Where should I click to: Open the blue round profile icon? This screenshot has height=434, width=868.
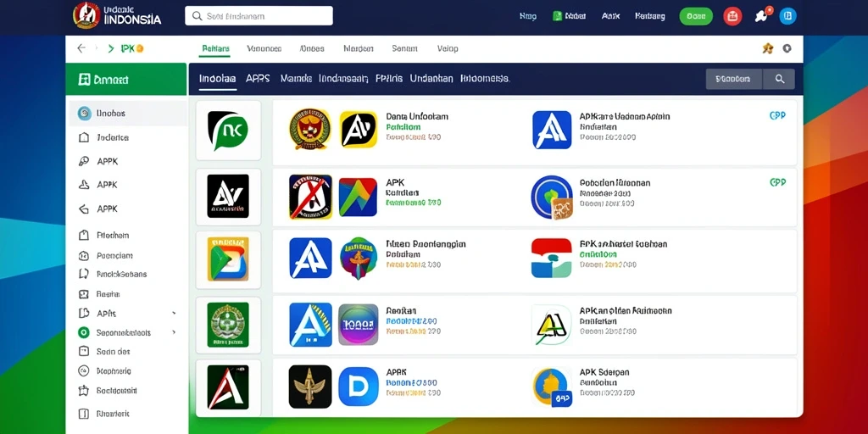[787, 16]
